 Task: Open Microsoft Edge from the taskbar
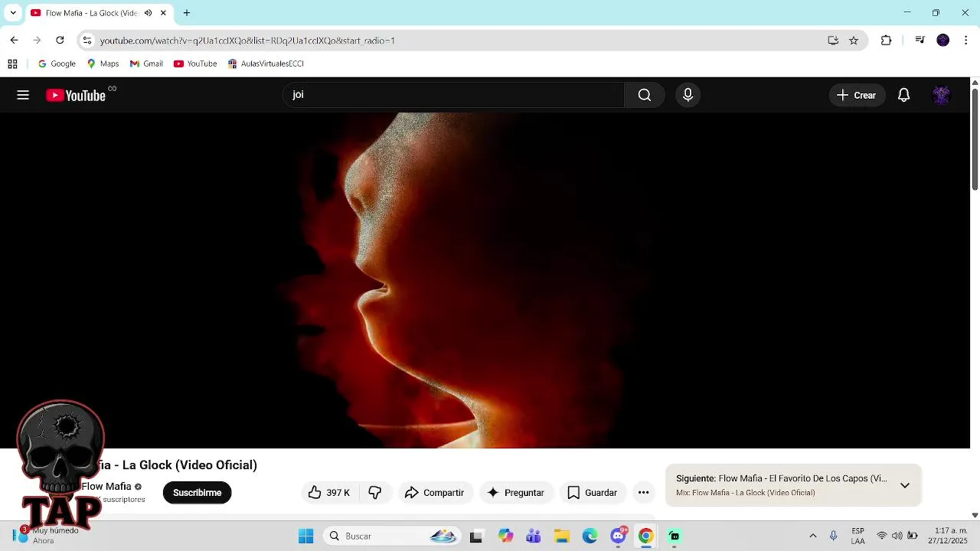(x=590, y=536)
